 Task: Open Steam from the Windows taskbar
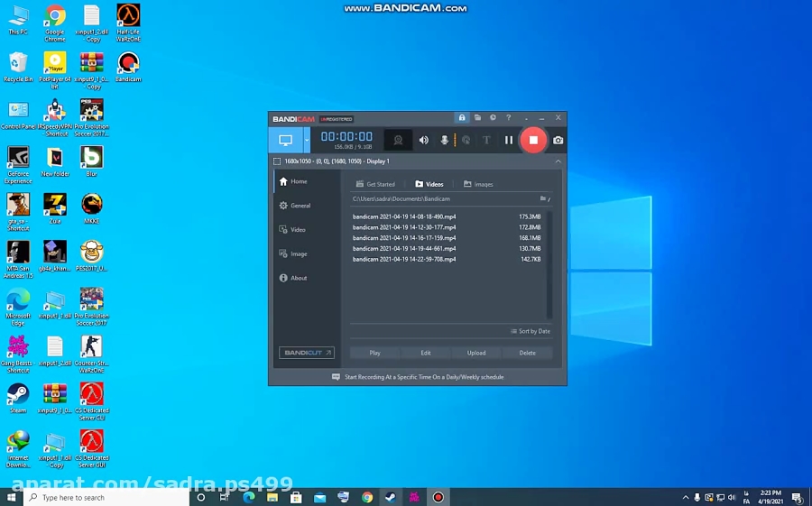[391, 497]
